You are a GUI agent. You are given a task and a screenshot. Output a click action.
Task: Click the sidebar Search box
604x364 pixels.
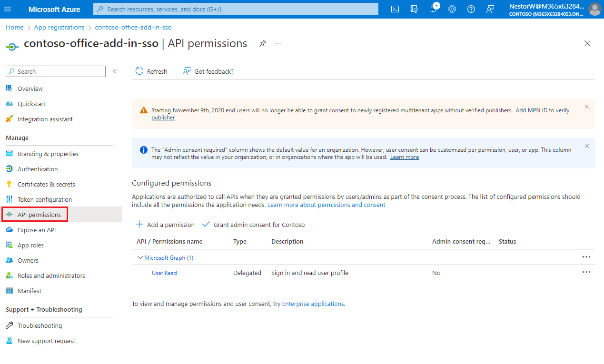55,71
